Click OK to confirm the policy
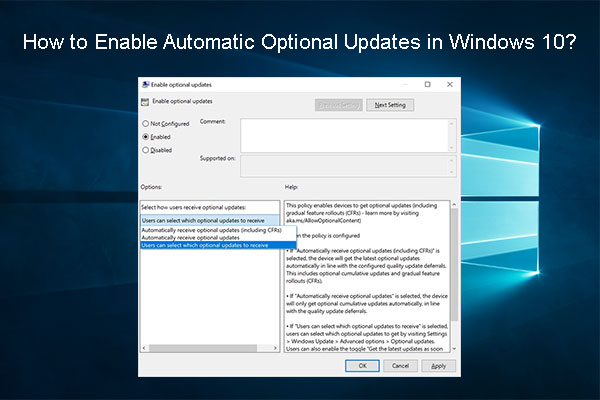The image size is (600, 400). coord(362,366)
